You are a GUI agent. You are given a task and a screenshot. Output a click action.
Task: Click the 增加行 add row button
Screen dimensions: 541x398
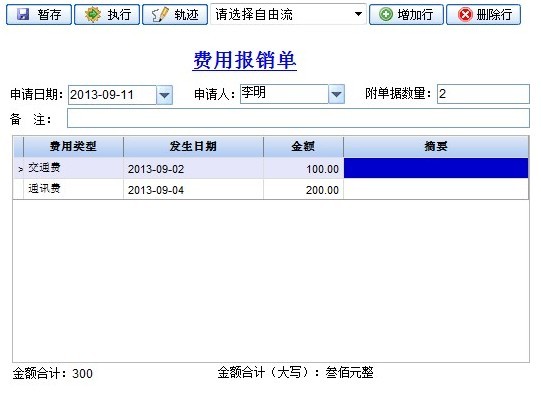tap(406, 14)
